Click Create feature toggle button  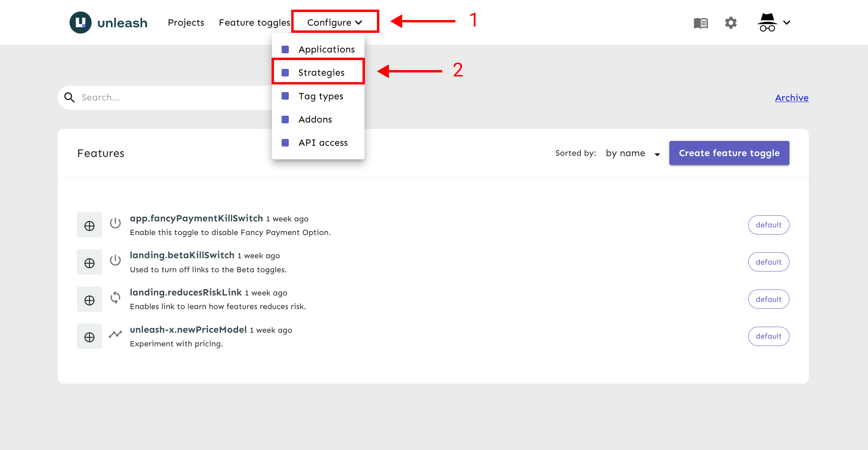pyautogui.click(x=729, y=153)
